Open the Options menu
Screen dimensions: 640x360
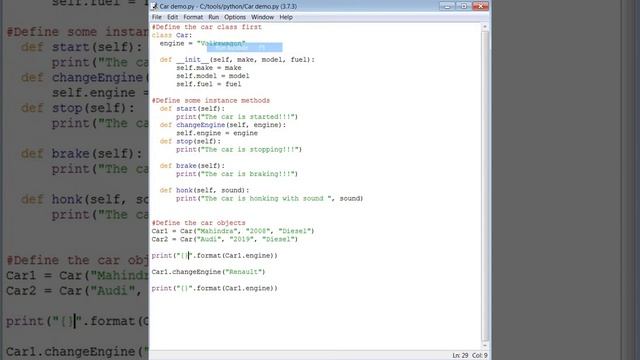[x=235, y=17]
